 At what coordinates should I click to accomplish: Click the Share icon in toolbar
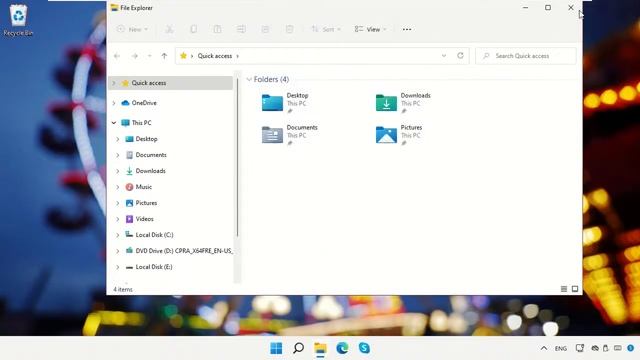[265, 29]
